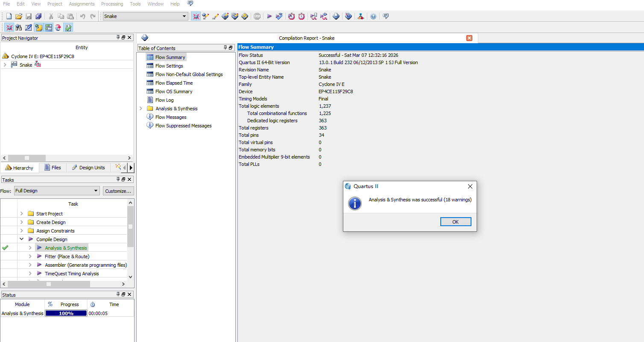Open the Assignments menu
644x342 pixels.
pos(82,4)
